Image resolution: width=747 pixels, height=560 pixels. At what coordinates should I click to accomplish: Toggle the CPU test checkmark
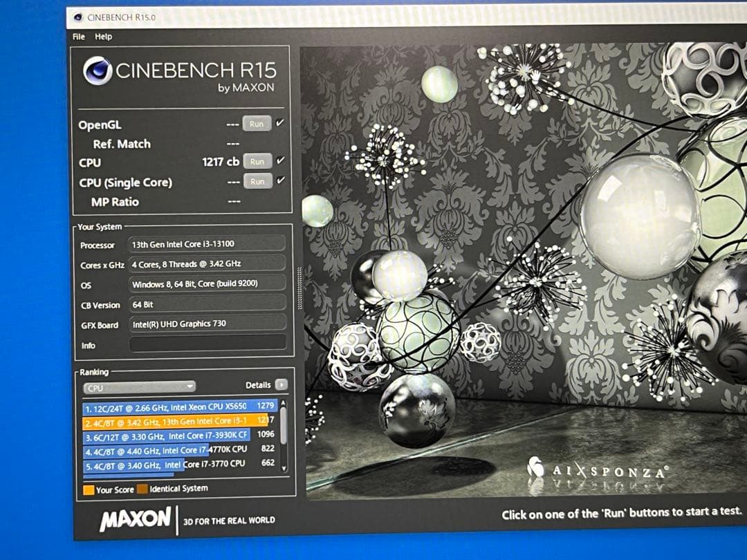coord(280,160)
